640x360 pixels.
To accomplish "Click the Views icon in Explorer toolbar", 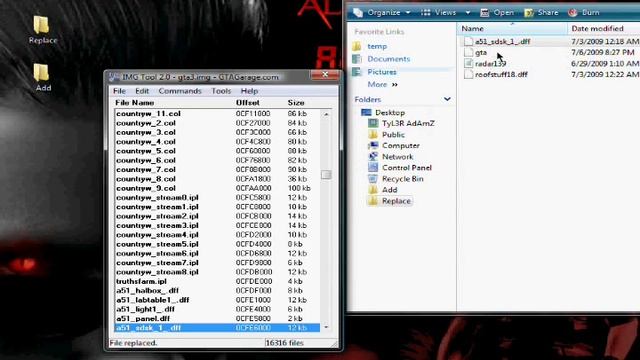I will 425,13.
